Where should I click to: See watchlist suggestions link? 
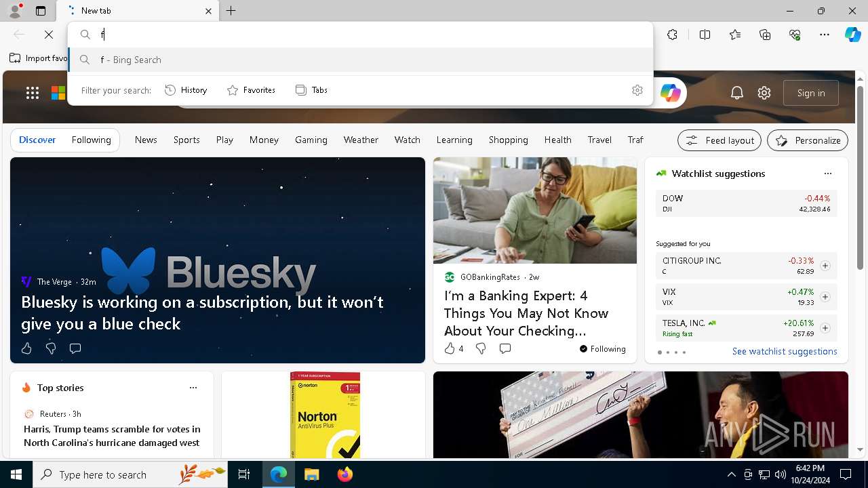pos(785,351)
